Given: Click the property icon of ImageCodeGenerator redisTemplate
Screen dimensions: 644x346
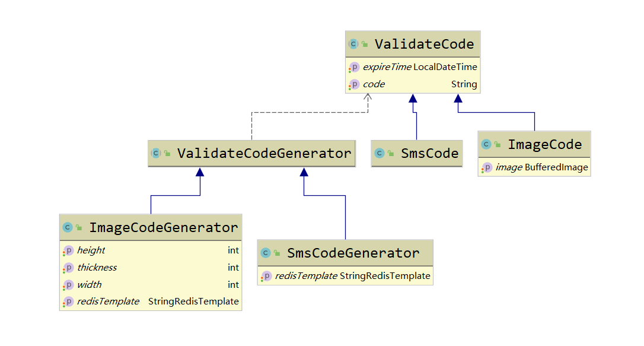Looking at the screenshot, I should click(x=68, y=301).
